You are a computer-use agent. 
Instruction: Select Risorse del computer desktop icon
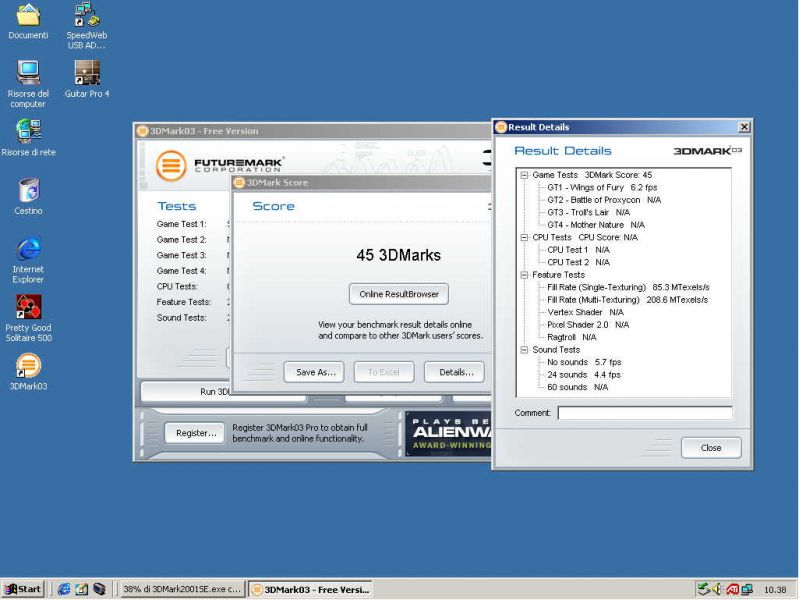pyautogui.click(x=28, y=84)
